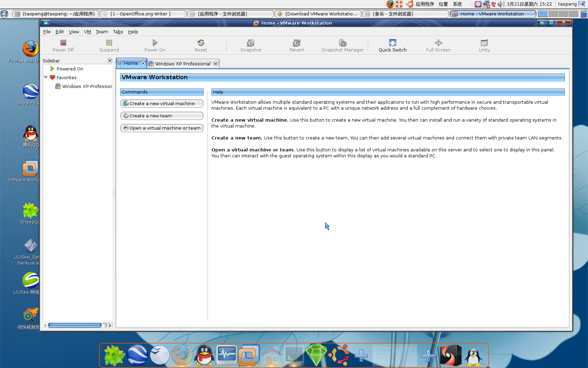588x368 pixels.
Task: Open System Monitor from the dock
Action: pyautogui.click(x=226, y=355)
